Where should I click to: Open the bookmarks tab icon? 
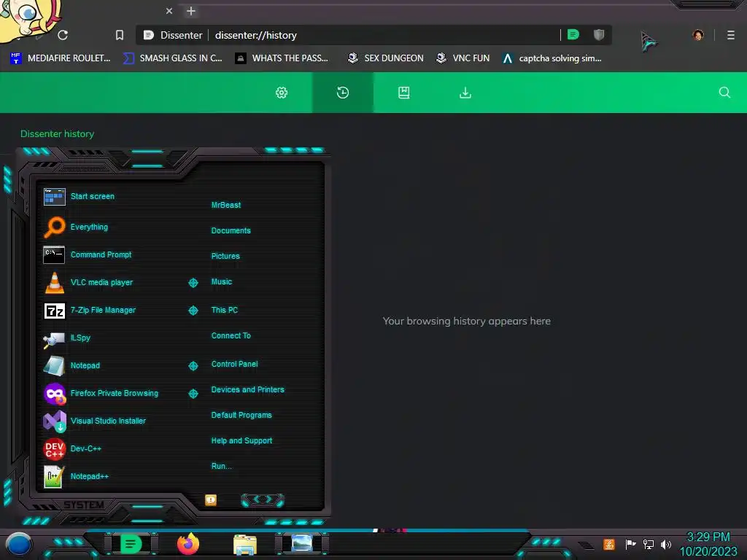click(x=404, y=93)
